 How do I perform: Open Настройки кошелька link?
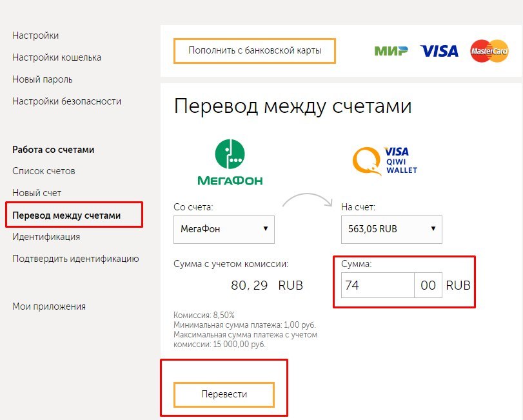pyautogui.click(x=57, y=57)
